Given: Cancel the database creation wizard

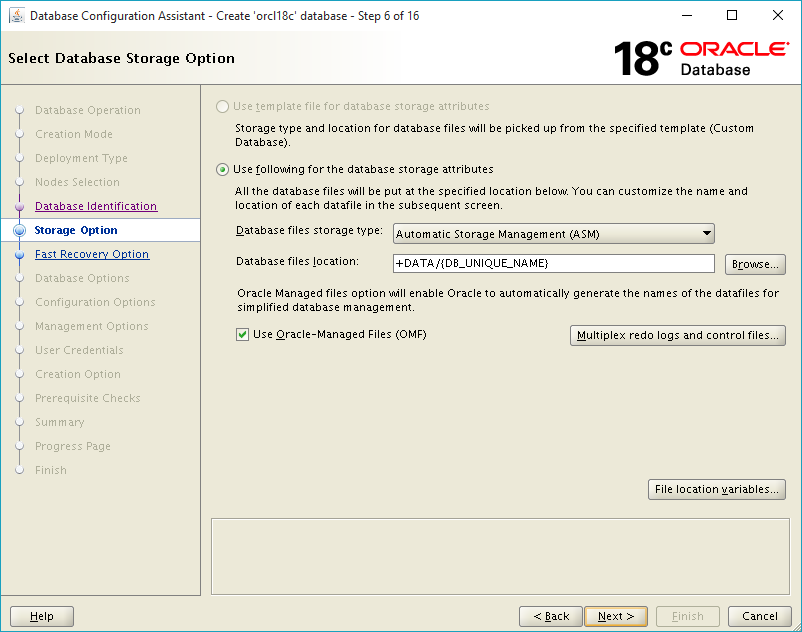Looking at the screenshot, I should [x=760, y=616].
